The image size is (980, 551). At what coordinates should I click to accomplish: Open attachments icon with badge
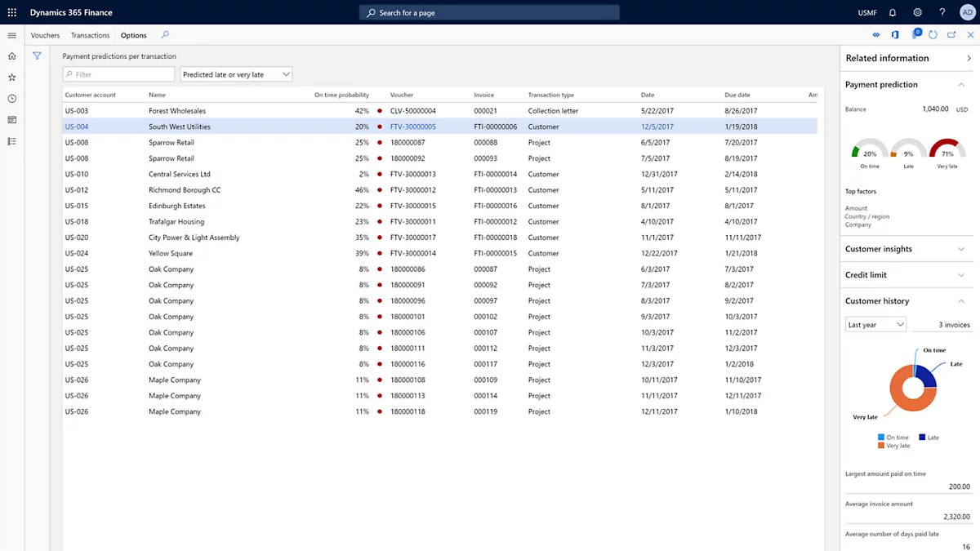point(915,34)
